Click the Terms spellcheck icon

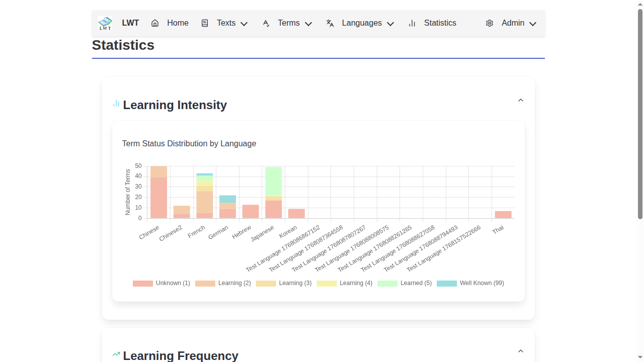click(266, 23)
